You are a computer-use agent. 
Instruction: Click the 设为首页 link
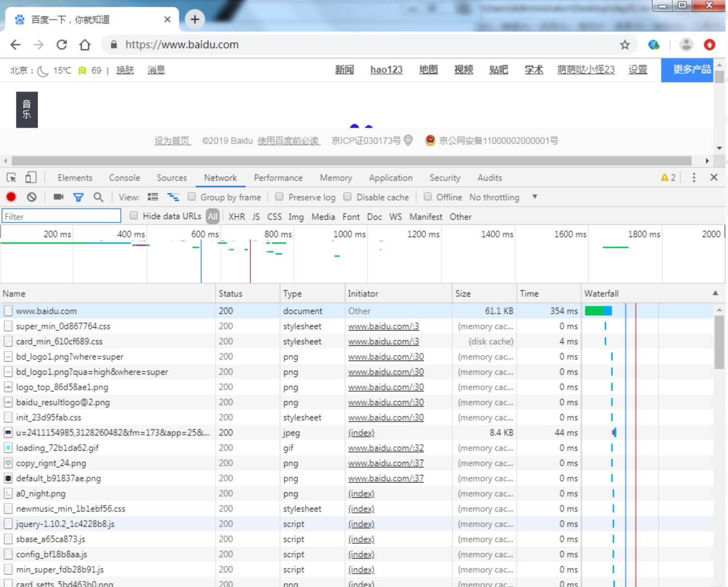tap(172, 141)
